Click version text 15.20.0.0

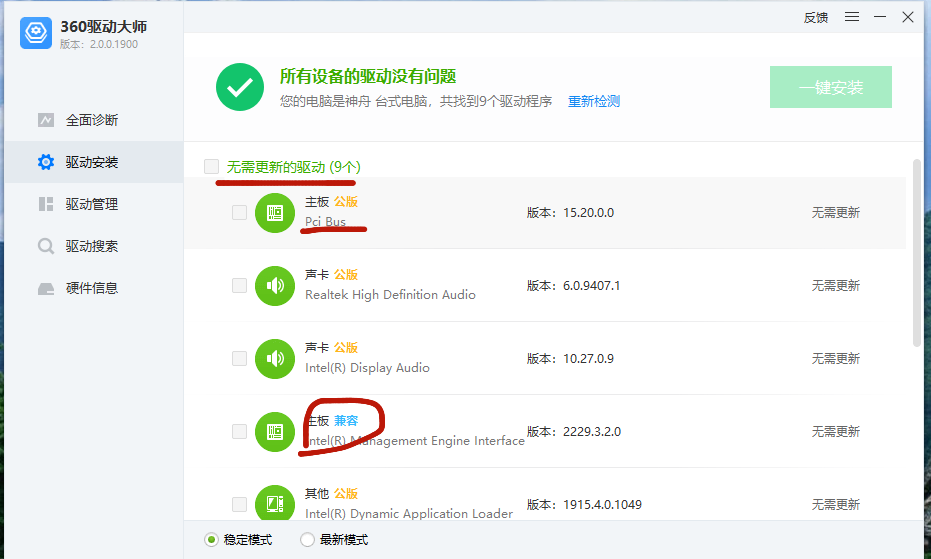tap(588, 213)
